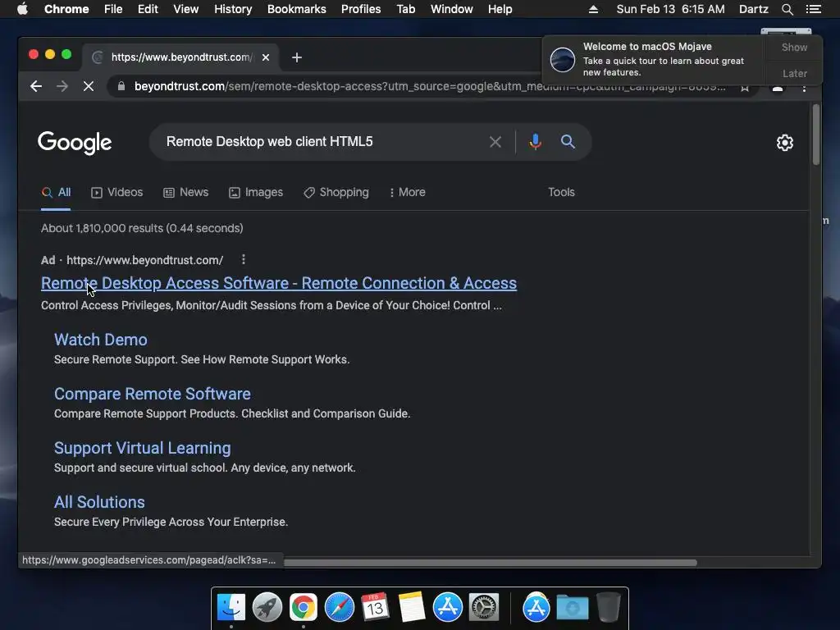Click the padlock site info icon
This screenshot has width=840, height=630.
(x=121, y=86)
